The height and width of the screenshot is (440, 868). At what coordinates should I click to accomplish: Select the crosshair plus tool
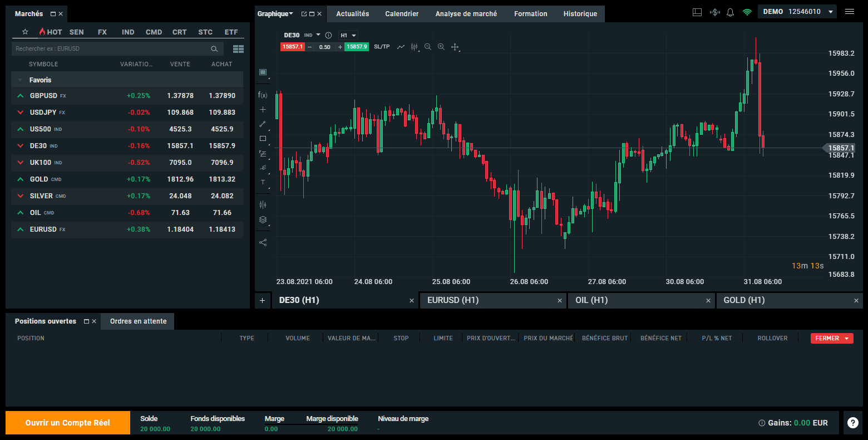tap(263, 110)
